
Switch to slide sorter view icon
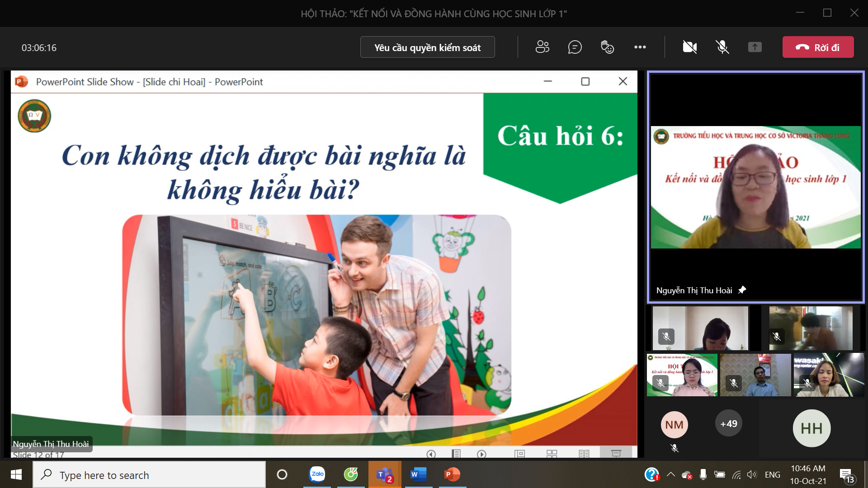(x=552, y=454)
